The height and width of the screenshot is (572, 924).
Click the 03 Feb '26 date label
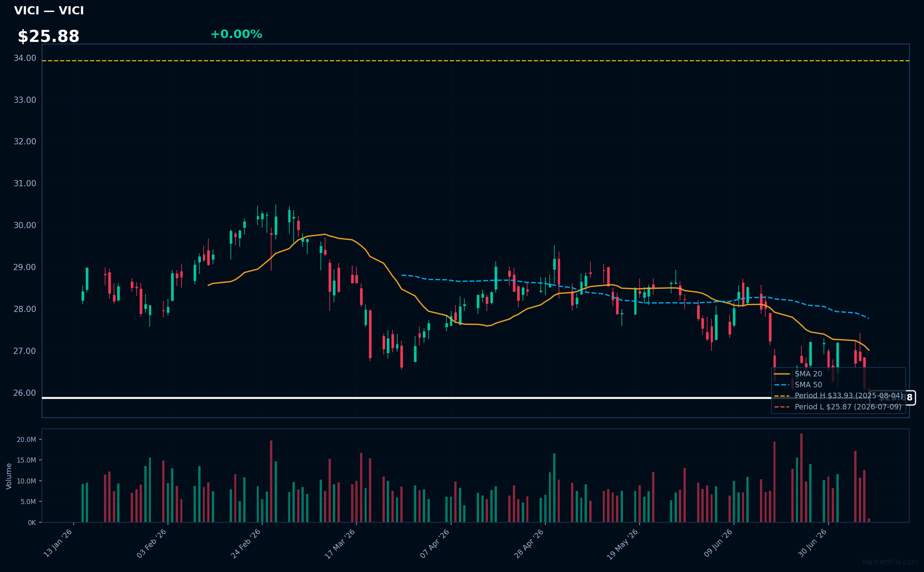152,543
